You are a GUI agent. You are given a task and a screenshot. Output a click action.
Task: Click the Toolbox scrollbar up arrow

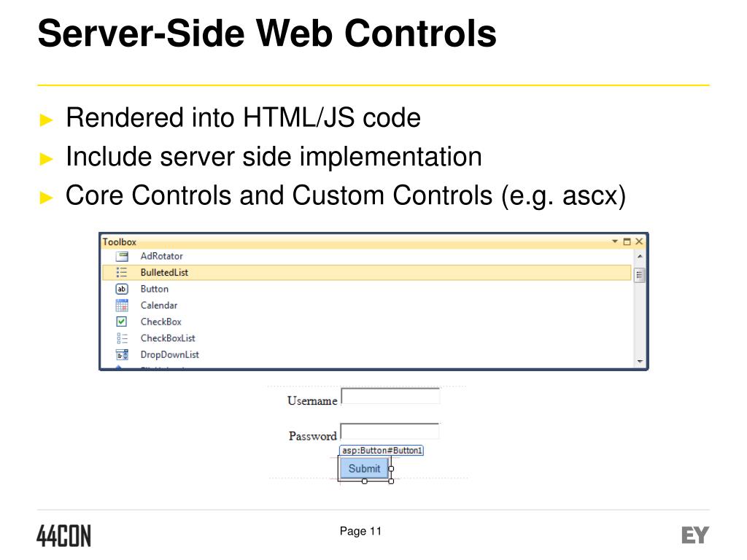click(640, 257)
